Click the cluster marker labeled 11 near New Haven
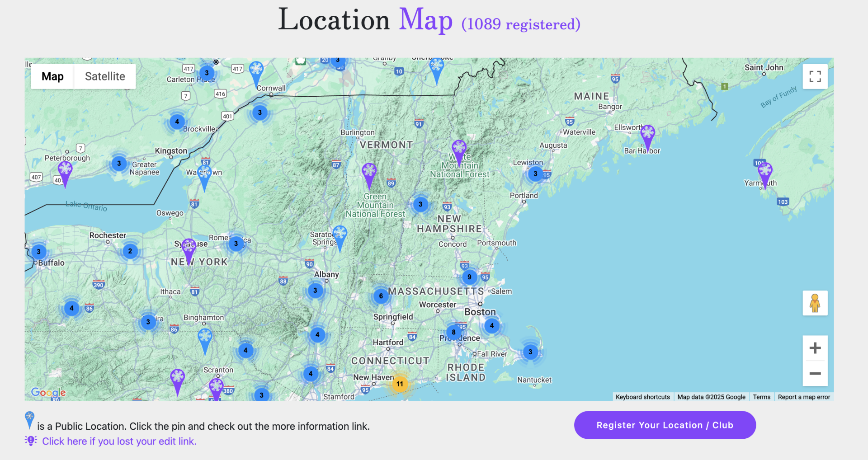 click(x=400, y=384)
